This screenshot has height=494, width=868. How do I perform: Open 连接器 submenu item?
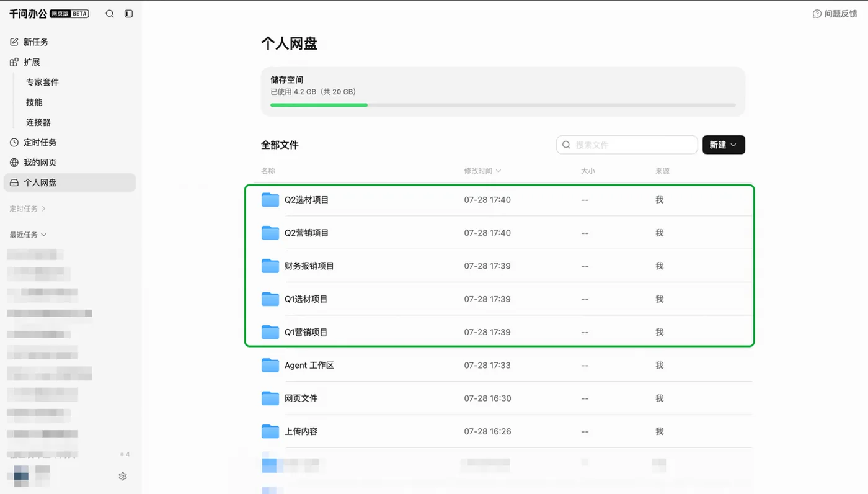pyautogui.click(x=38, y=122)
